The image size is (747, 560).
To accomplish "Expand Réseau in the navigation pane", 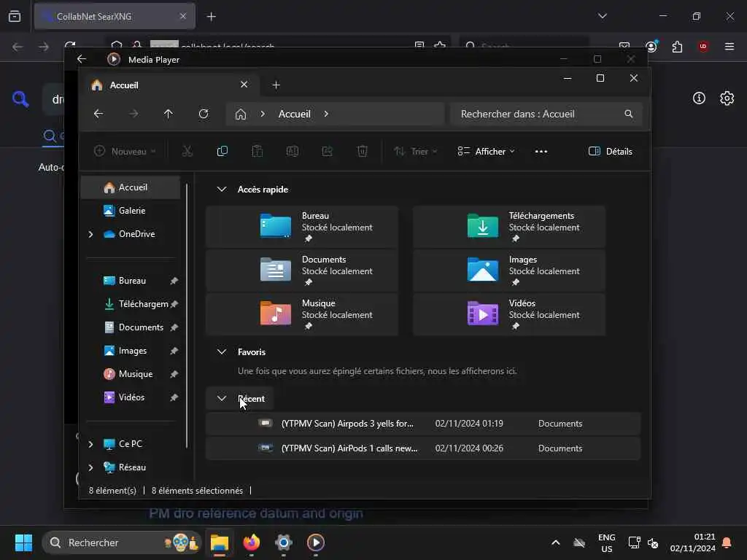I will (90, 467).
